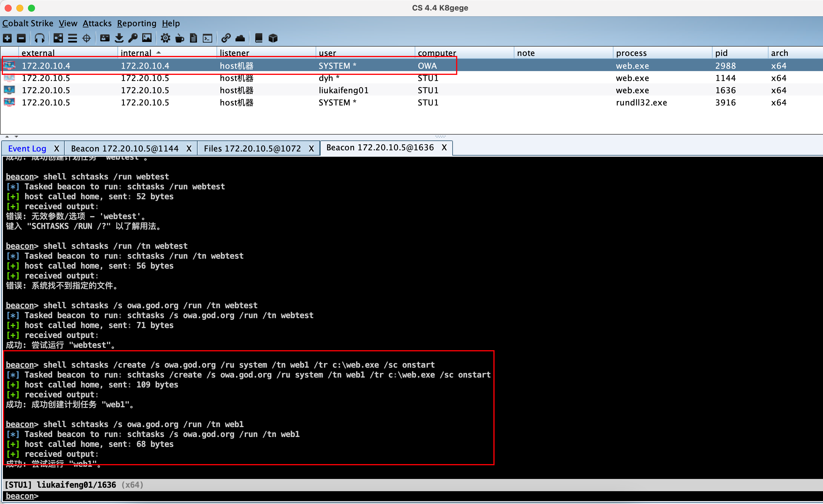Open the Help menu

pyautogui.click(x=171, y=23)
